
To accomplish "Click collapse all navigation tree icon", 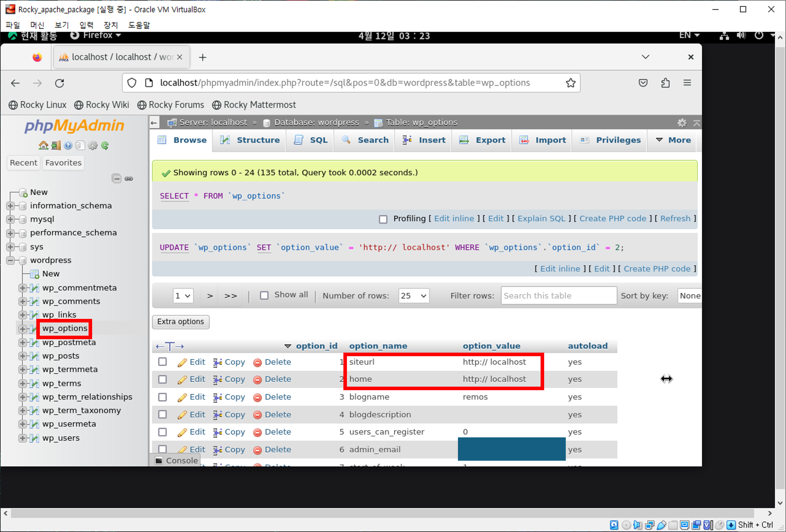I will click(x=116, y=178).
